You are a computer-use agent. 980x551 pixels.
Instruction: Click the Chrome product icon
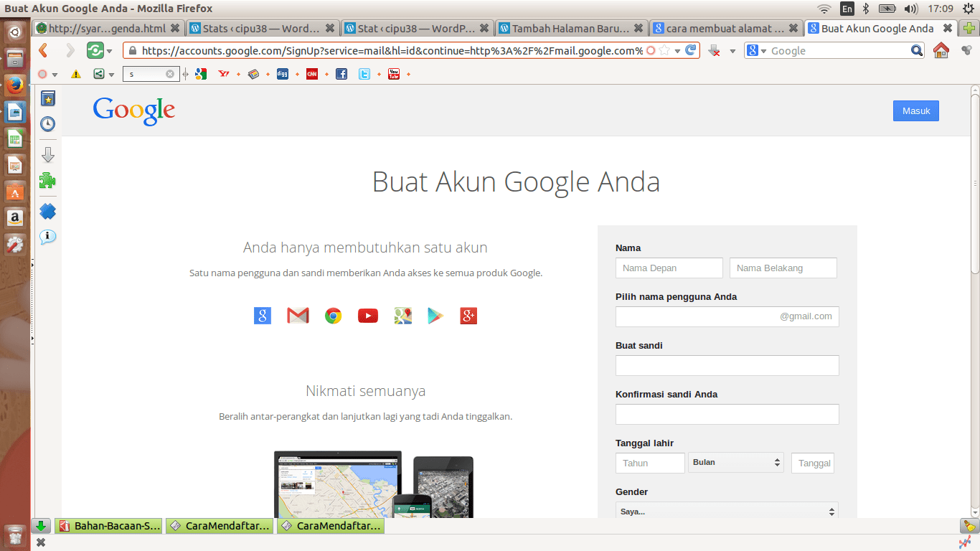click(x=333, y=316)
